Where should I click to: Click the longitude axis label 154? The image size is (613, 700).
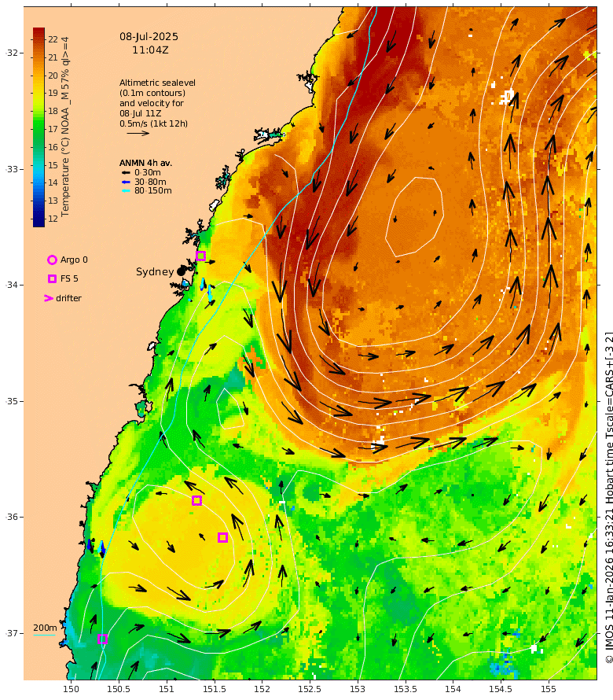[x=453, y=689]
